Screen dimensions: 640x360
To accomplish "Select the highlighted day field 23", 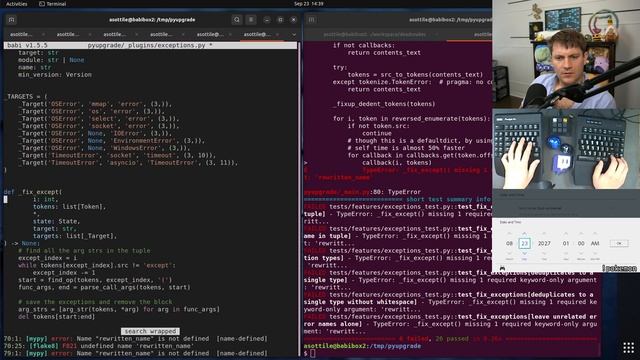I will point(524,243).
